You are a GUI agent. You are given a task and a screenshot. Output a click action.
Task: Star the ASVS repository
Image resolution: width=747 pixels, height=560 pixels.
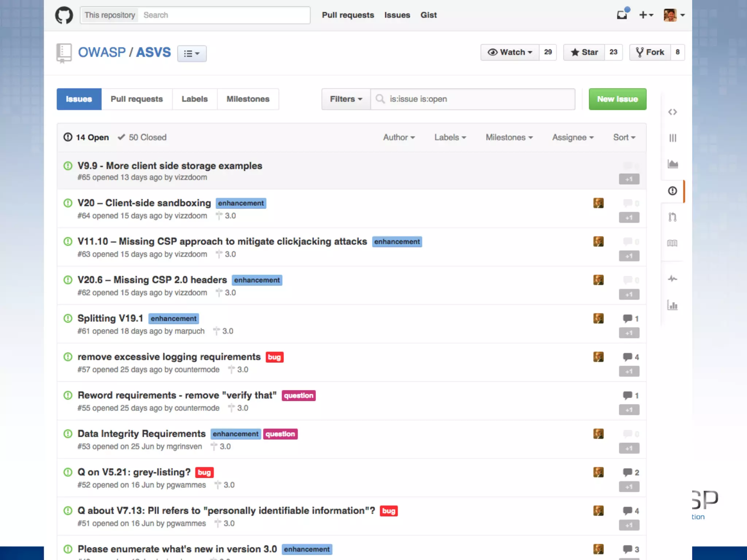pyautogui.click(x=584, y=52)
